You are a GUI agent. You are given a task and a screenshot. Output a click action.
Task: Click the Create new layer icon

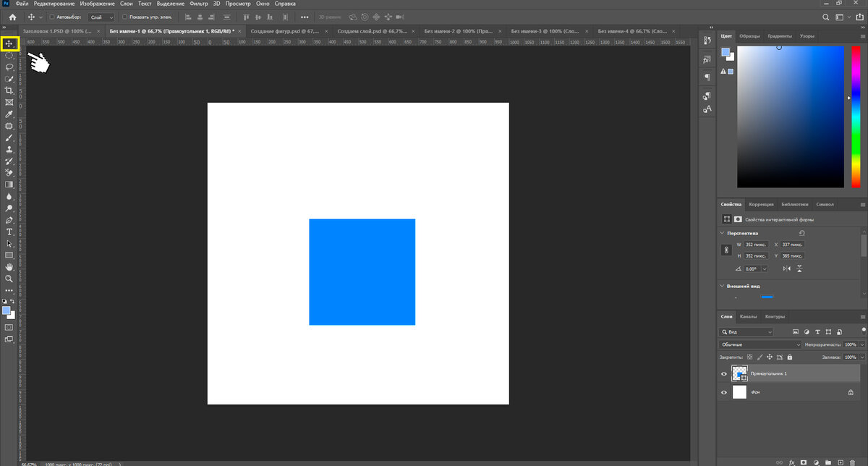[840, 461]
